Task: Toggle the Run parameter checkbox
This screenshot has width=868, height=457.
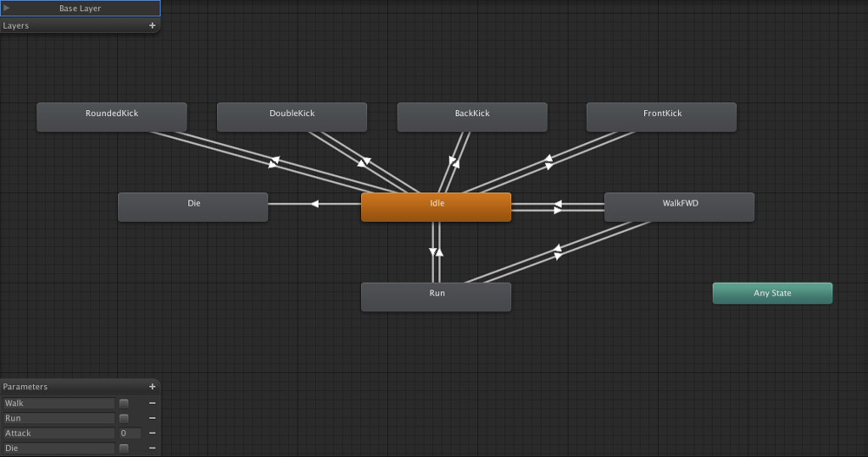Action: [124, 418]
